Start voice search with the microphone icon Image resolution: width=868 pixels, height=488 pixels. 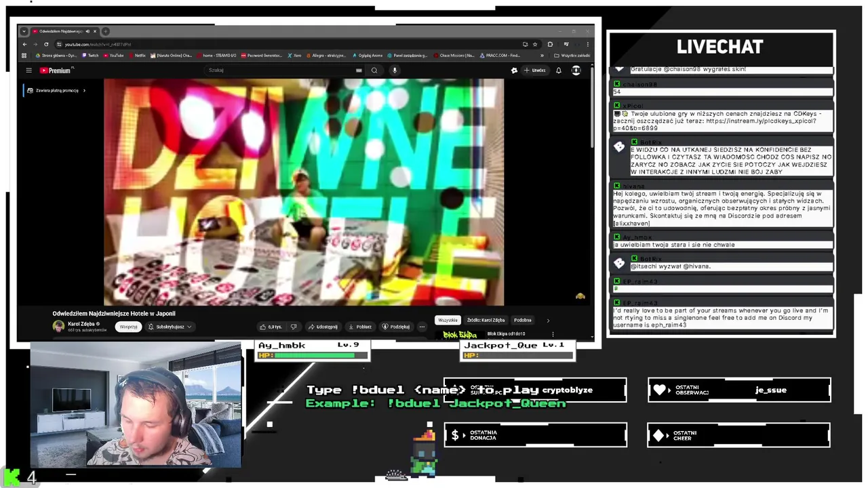[394, 70]
